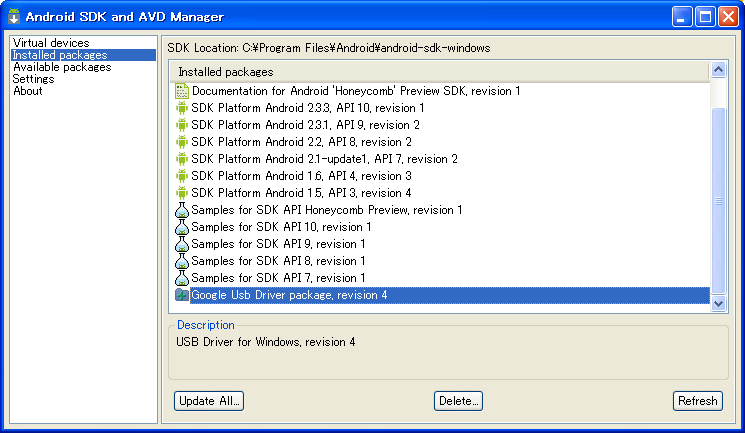
Task: Click Android icon for API 10 platform
Action: point(182,108)
